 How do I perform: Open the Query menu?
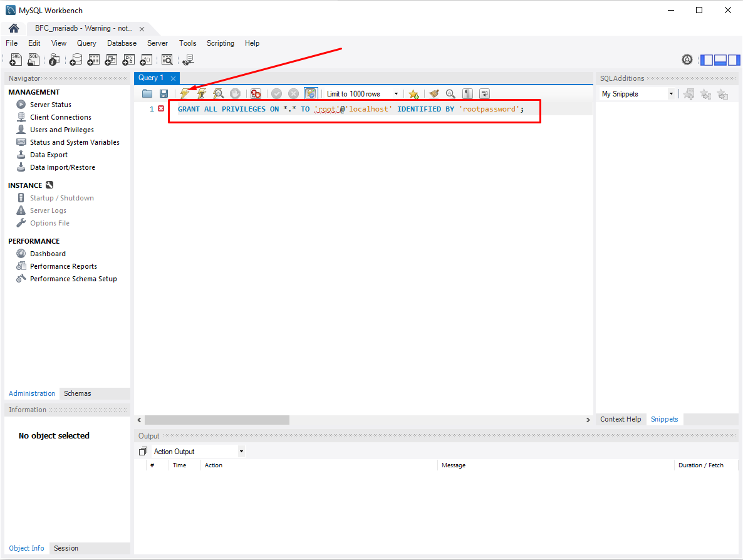[x=86, y=43]
